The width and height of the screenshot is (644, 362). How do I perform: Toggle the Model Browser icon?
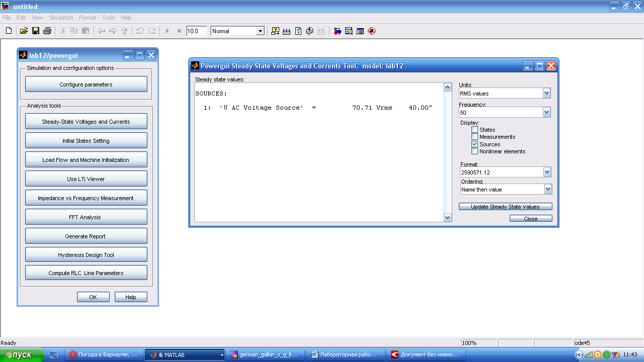tap(360, 31)
